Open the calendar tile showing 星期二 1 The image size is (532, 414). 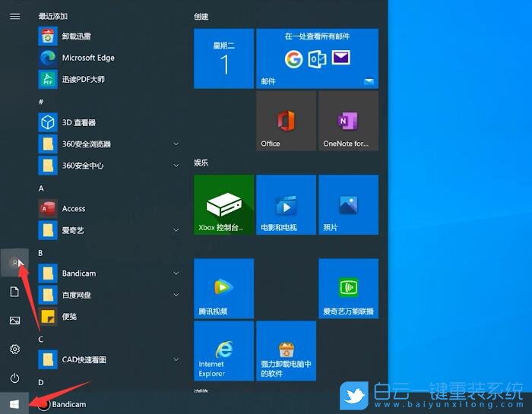[223, 58]
